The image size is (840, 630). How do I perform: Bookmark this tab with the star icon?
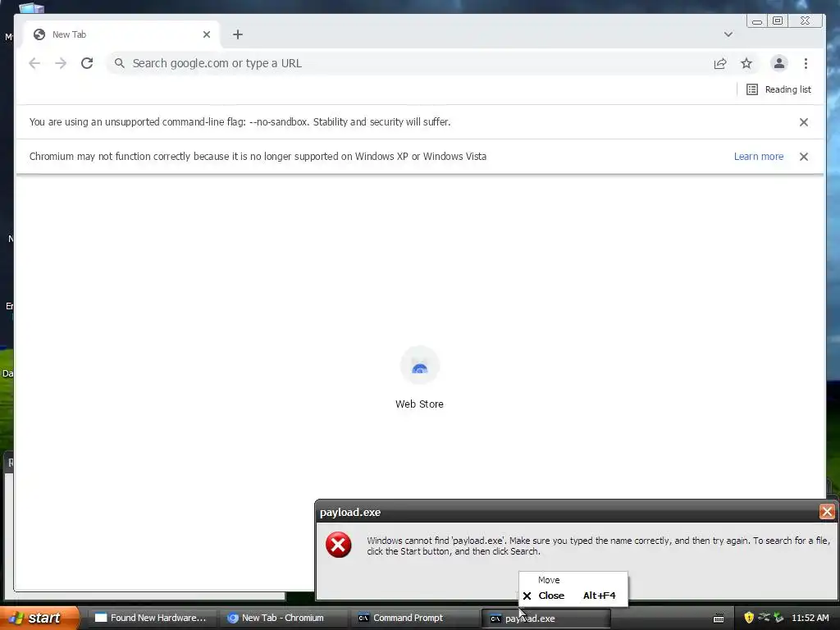tap(746, 63)
